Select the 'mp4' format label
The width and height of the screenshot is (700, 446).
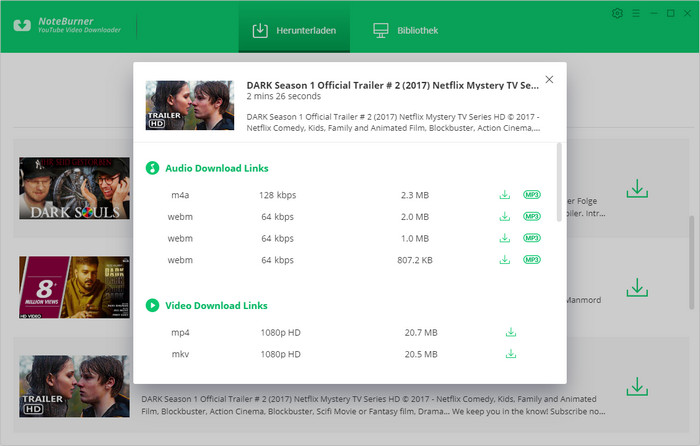[x=180, y=333]
